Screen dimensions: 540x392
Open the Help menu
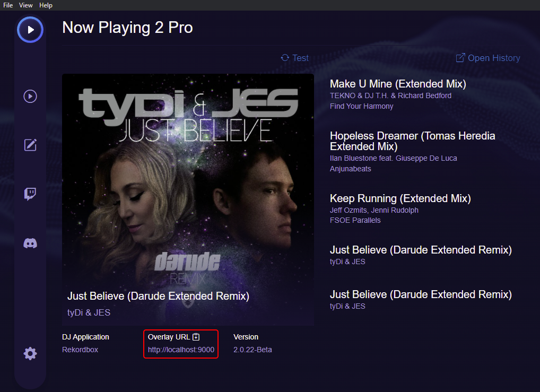[46, 5]
